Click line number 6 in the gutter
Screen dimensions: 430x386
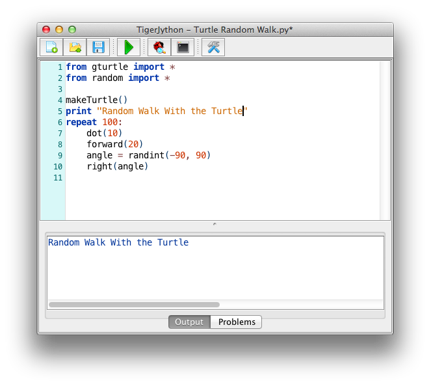[60, 122]
